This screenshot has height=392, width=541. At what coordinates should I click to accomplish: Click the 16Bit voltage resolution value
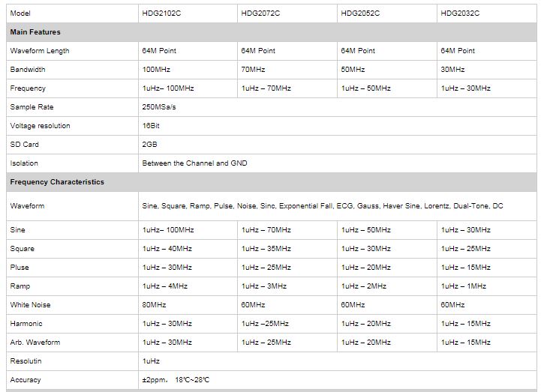[151, 126]
